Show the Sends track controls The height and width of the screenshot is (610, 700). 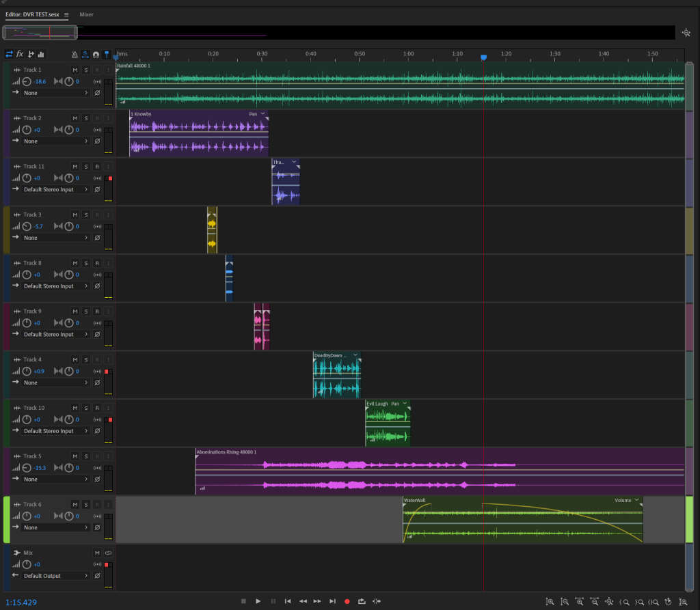[x=31, y=54]
